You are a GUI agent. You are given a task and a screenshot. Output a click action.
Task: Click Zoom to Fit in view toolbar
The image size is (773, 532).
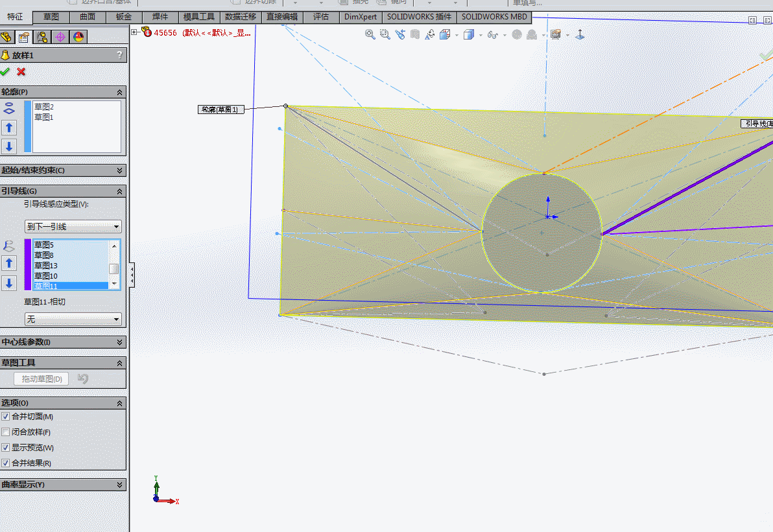coord(370,34)
